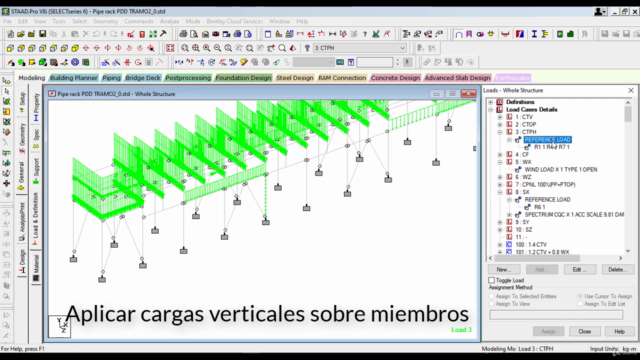Click the Save floppy disk icon

point(42,34)
